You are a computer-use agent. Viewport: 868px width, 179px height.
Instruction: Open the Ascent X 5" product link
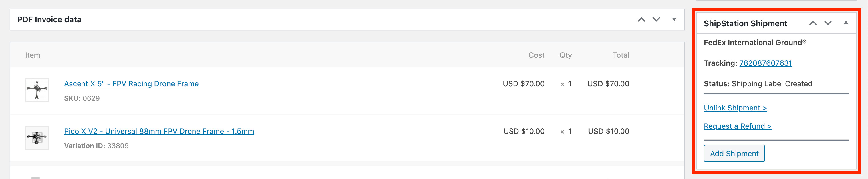pyautogui.click(x=131, y=84)
